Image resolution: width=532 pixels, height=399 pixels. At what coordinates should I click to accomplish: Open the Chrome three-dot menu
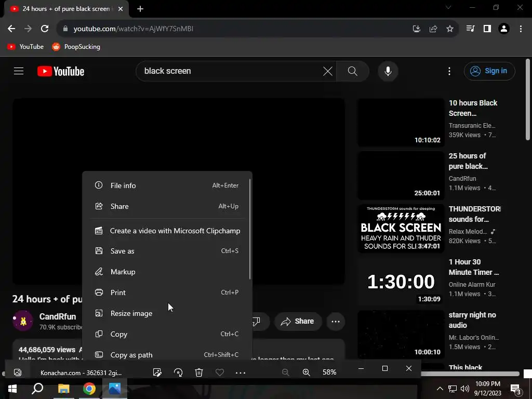coord(521,29)
